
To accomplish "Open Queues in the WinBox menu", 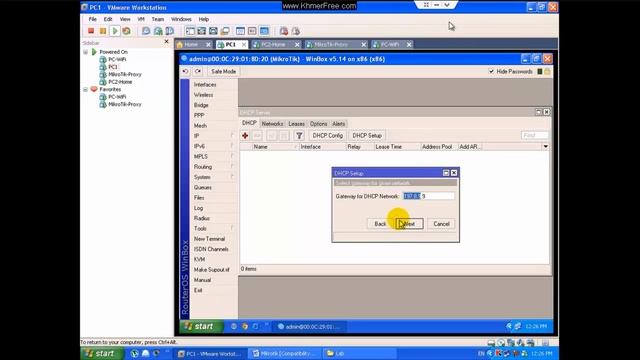I will point(202,187).
